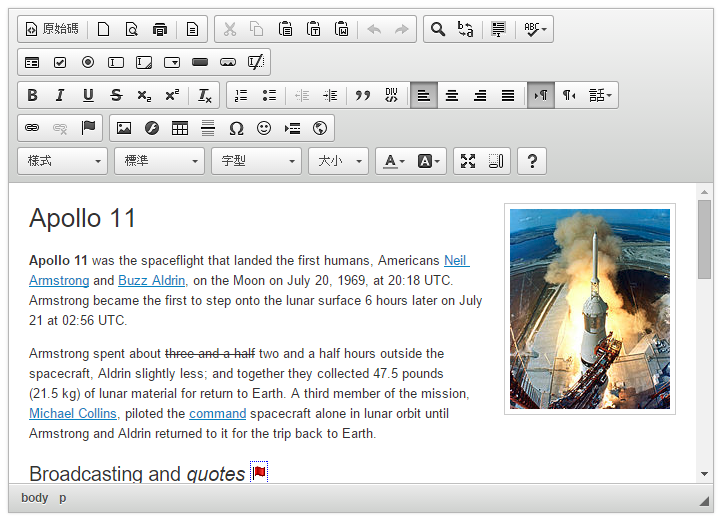The height and width of the screenshot is (519, 720).
Task: Insert an image using the image icon
Action: [124, 128]
